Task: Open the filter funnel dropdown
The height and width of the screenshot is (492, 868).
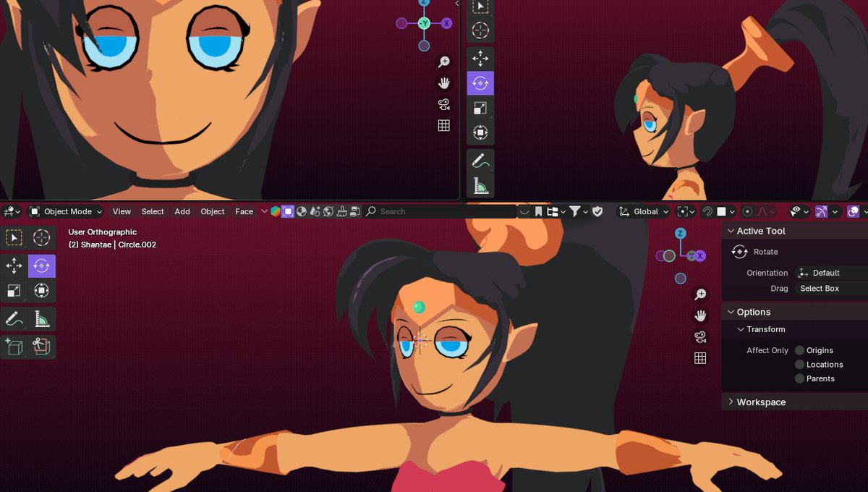Action: coord(579,211)
